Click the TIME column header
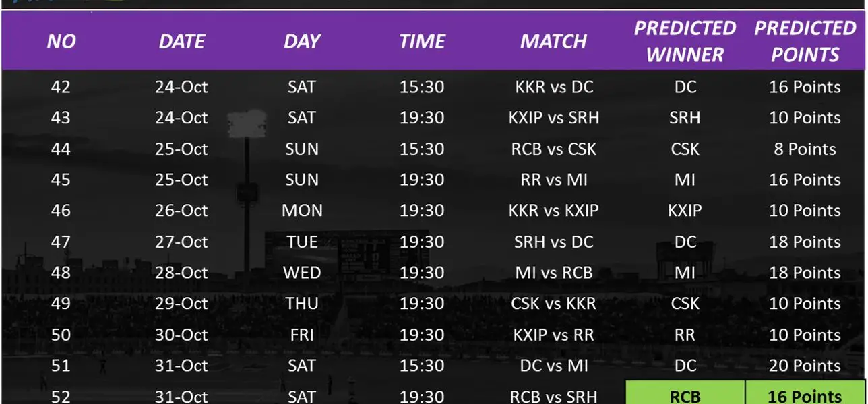 click(422, 42)
